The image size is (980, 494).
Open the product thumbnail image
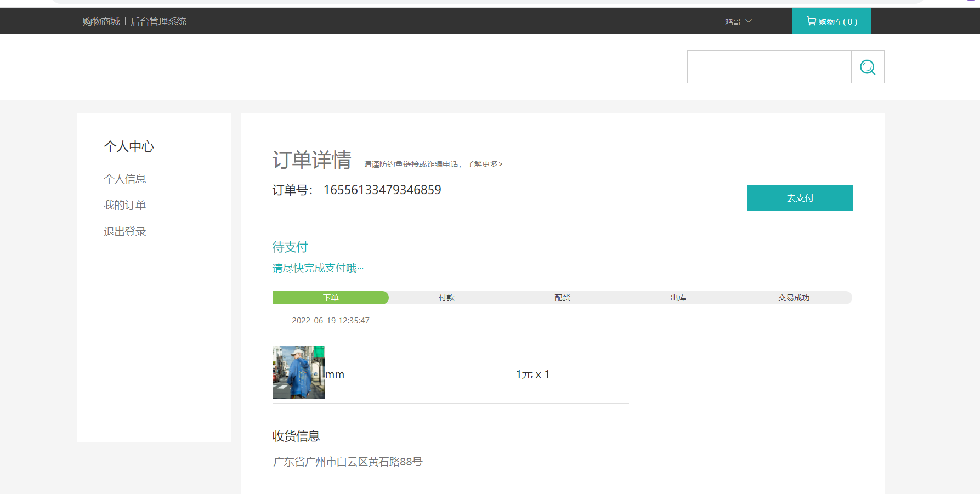(x=299, y=372)
